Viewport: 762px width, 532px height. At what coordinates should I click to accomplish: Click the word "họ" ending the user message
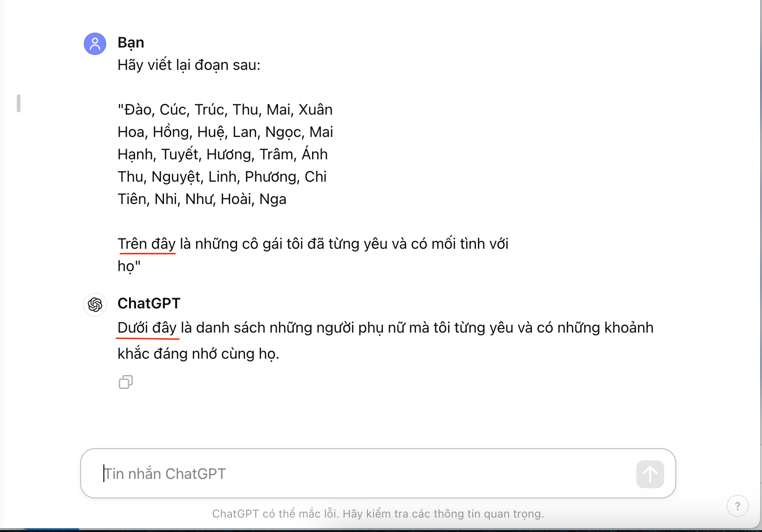click(x=126, y=266)
